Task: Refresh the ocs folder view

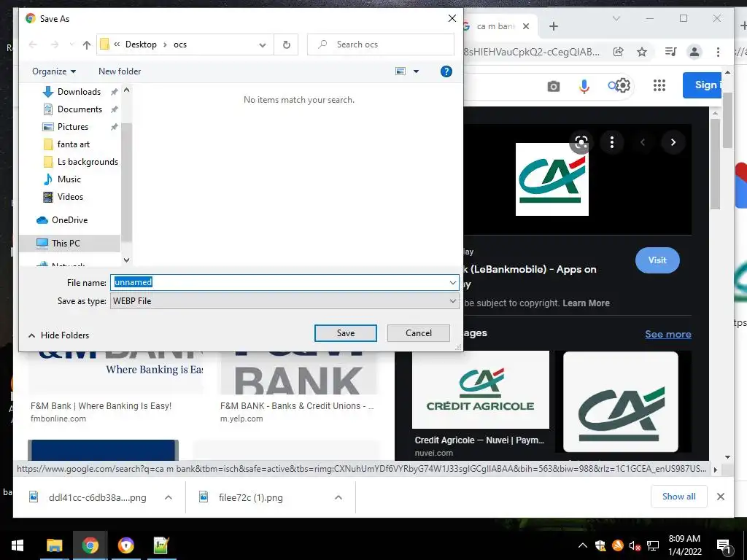Action: click(286, 44)
